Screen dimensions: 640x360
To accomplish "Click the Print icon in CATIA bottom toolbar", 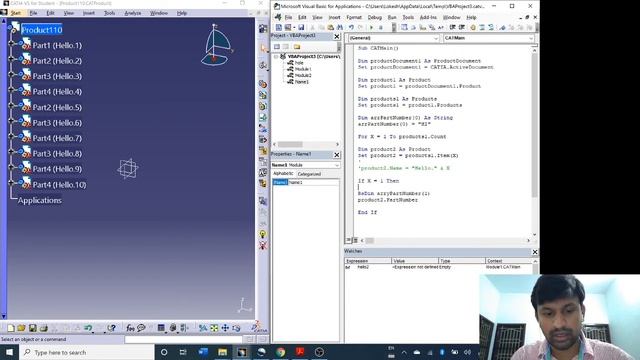I will pos(43,328).
